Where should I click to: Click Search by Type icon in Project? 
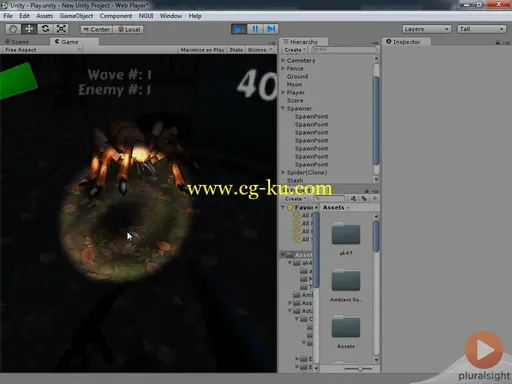353,199
